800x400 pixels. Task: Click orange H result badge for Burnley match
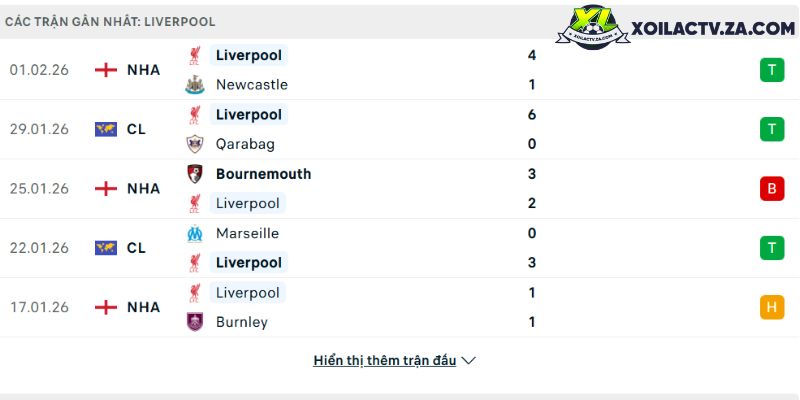click(771, 307)
